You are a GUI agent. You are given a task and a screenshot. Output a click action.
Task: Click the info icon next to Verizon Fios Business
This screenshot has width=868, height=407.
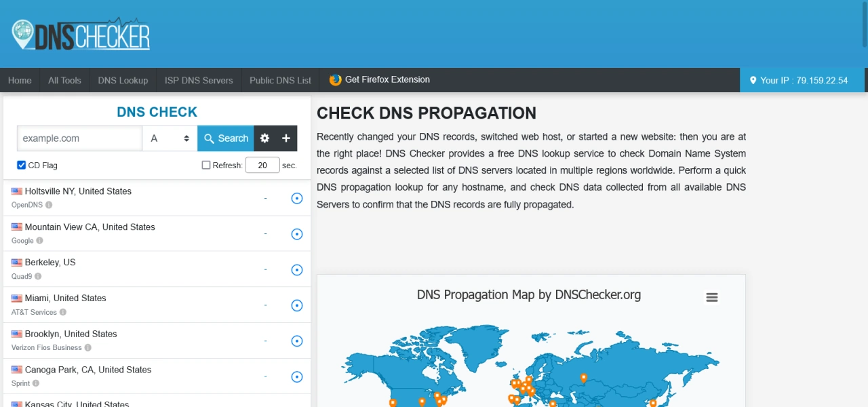tap(87, 348)
